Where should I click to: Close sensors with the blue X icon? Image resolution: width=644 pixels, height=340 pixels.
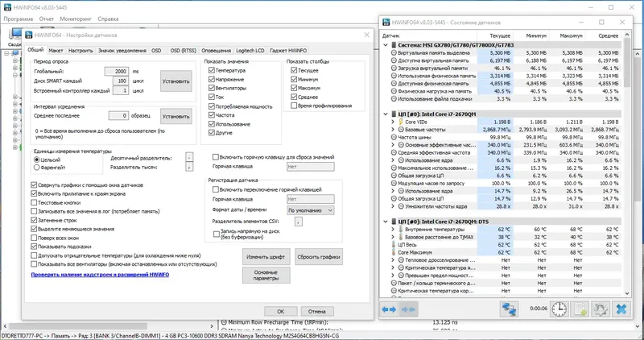[x=621, y=309]
